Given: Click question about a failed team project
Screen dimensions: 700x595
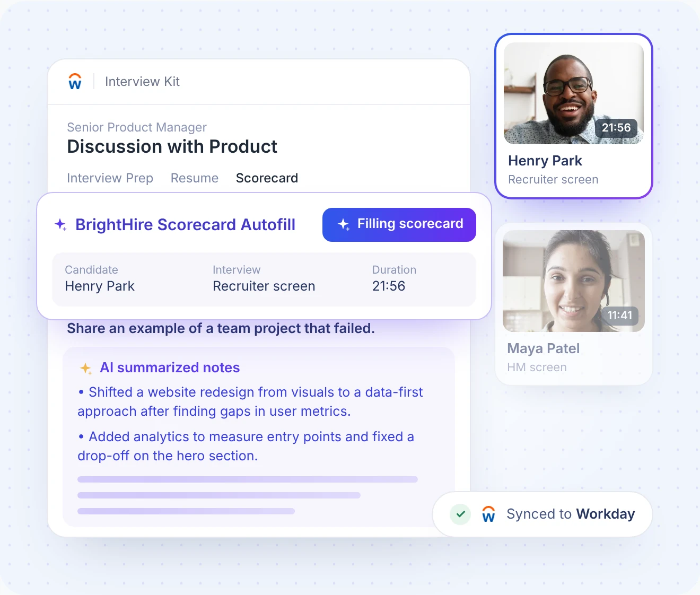Looking at the screenshot, I should click(221, 329).
